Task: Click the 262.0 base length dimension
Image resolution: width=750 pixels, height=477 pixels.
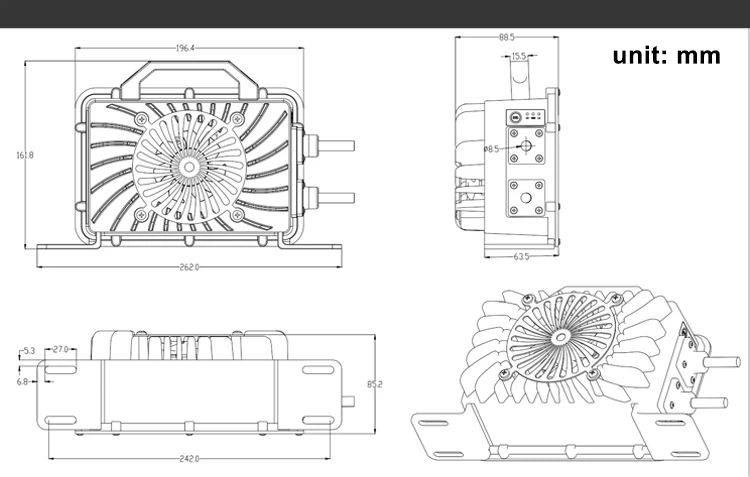Action: pos(189,267)
